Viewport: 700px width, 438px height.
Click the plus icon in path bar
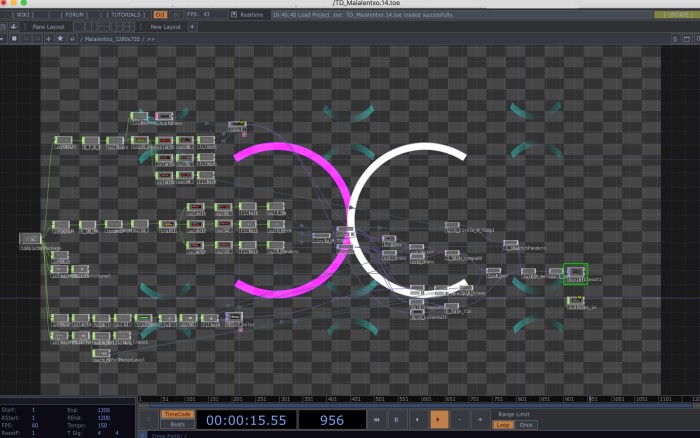point(47,38)
